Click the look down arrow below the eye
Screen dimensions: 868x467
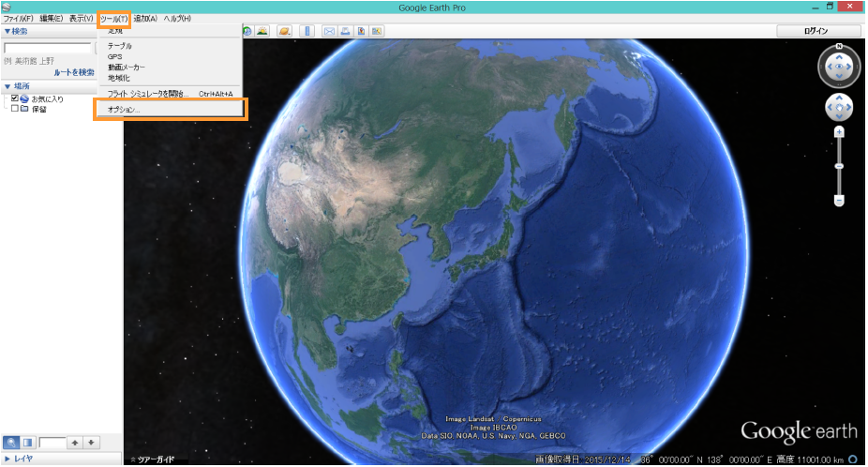coord(839,77)
